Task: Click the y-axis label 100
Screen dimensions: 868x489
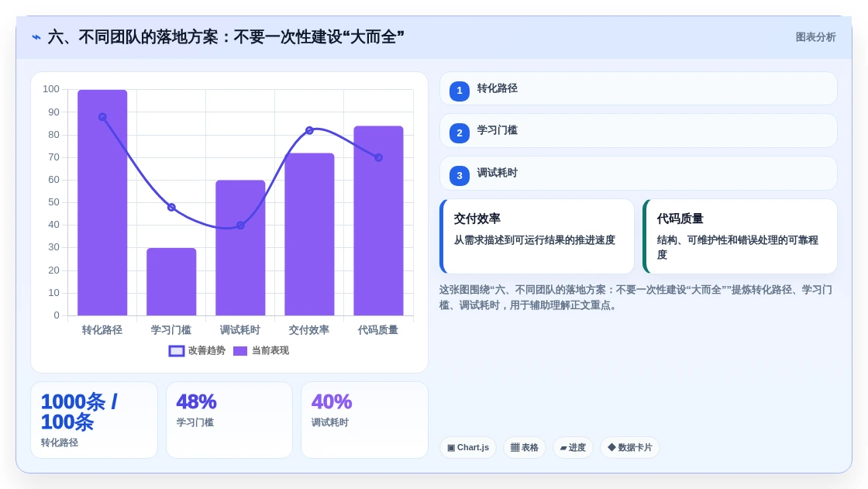Action: coord(51,89)
